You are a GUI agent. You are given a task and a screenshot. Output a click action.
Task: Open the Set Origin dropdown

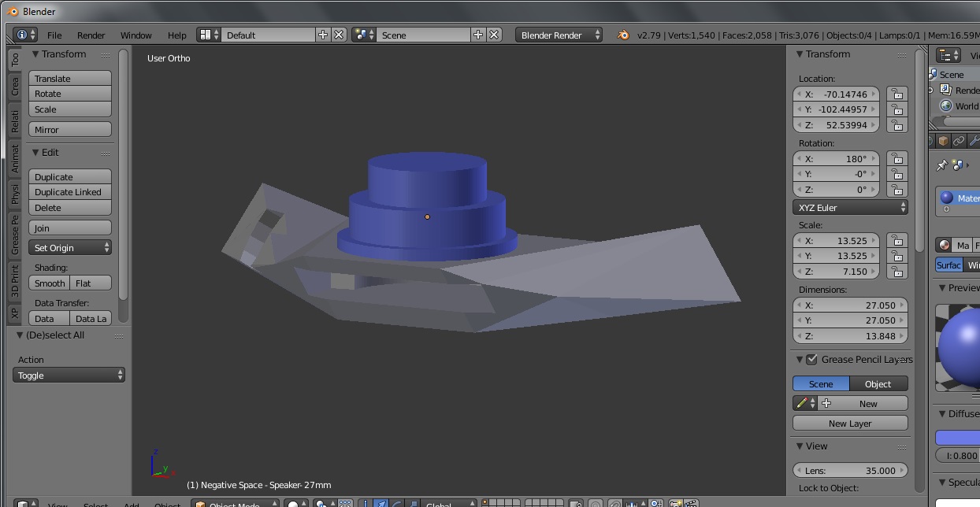pyautogui.click(x=70, y=248)
